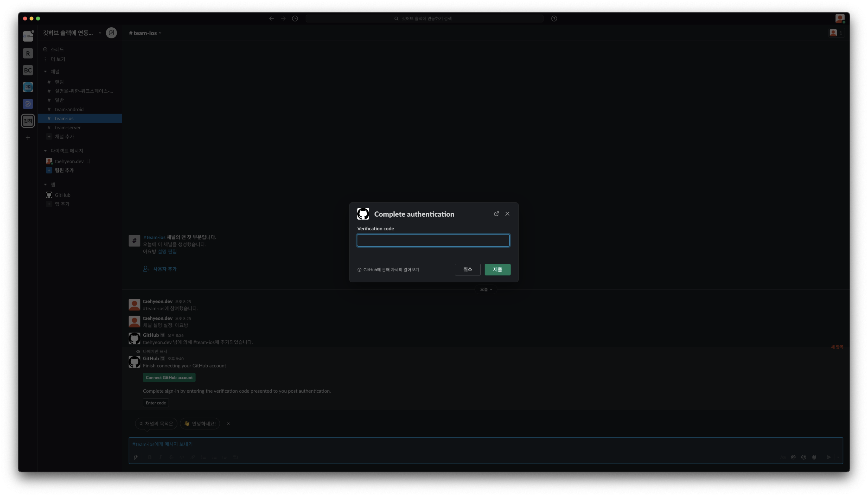Image resolution: width=868 pixels, height=496 pixels.
Task: Open 스레드 in the sidebar
Action: coord(57,49)
